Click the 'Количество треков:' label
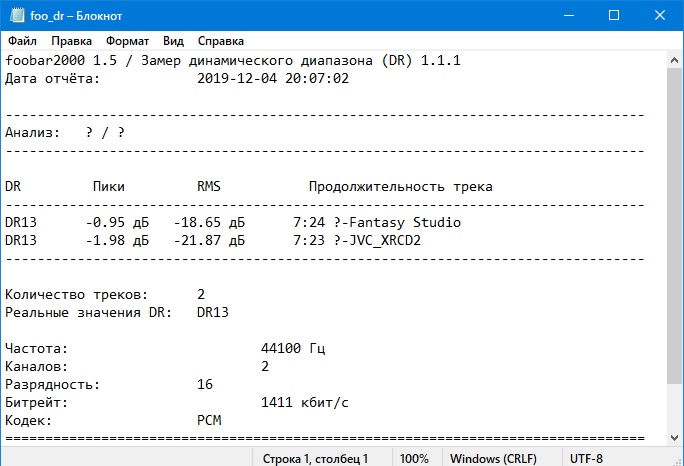This screenshot has width=684, height=466. 76,295
